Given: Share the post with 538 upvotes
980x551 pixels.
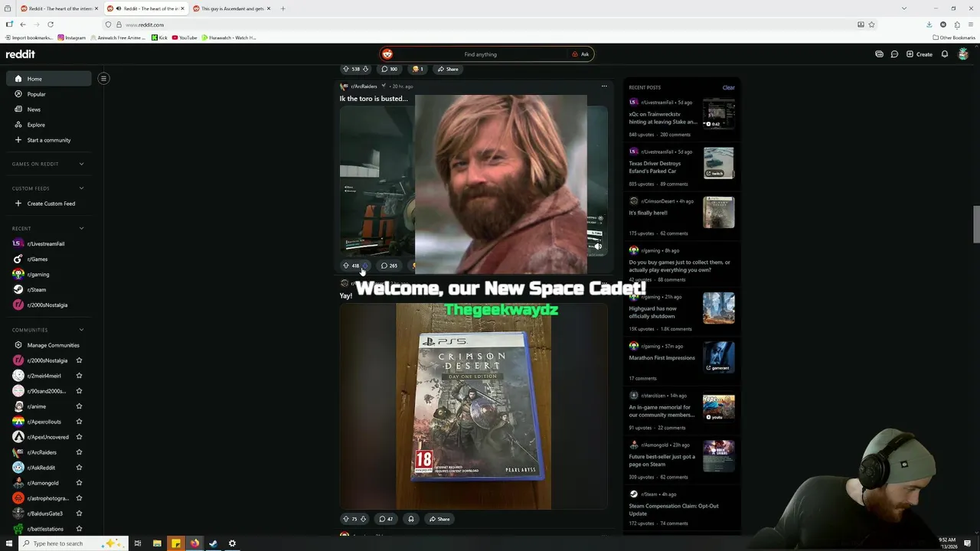Looking at the screenshot, I should tap(448, 69).
